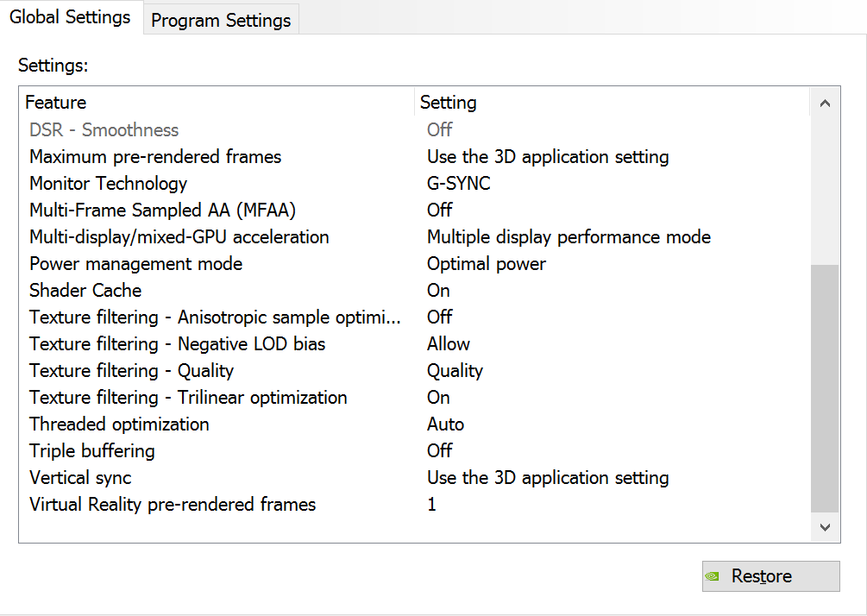
Task: Click Trilinear optimization On setting value
Action: pyautogui.click(x=438, y=398)
